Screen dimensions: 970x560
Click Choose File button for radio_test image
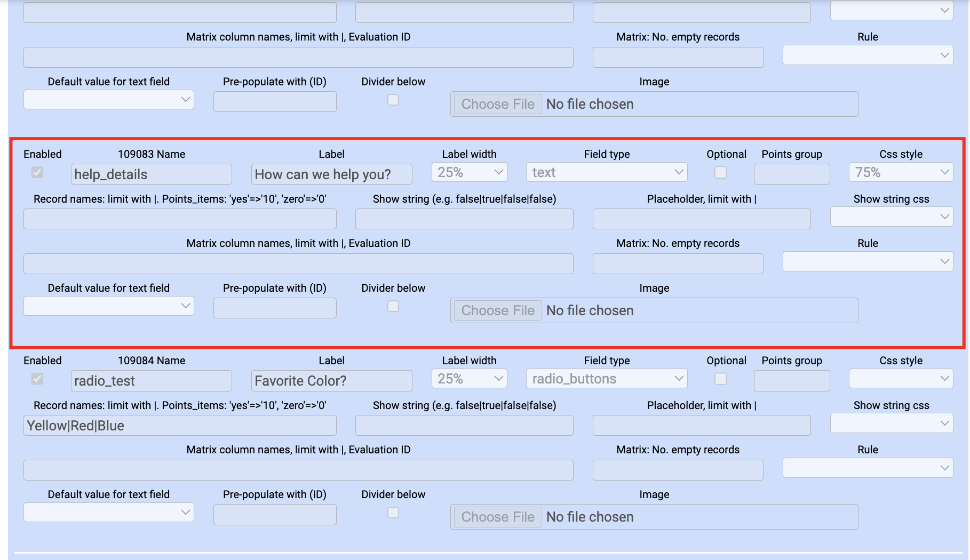click(x=498, y=517)
